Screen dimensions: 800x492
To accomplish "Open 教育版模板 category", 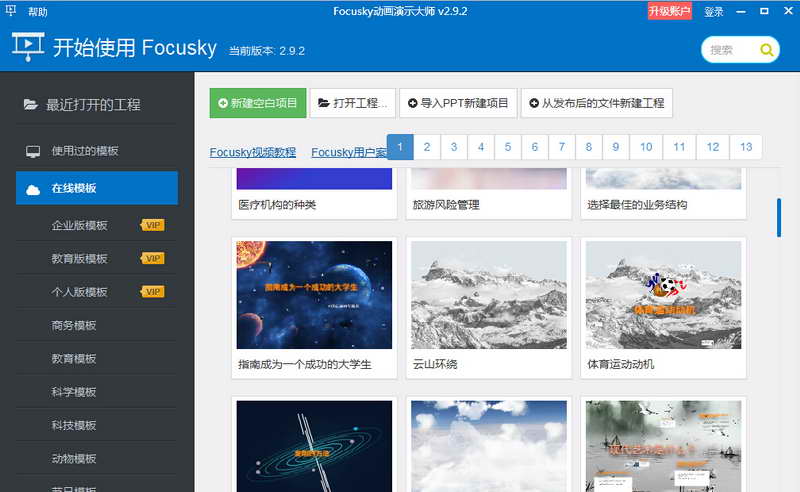I will pyautogui.click(x=80, y=259).
